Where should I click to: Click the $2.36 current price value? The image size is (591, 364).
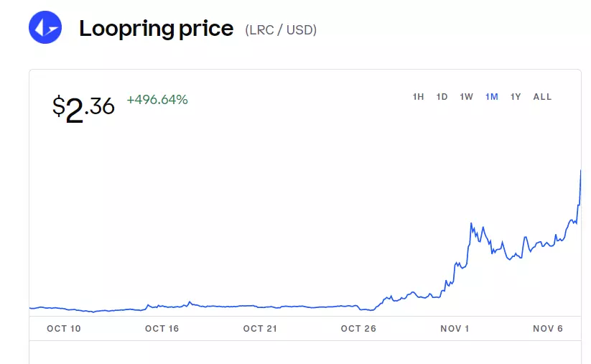[x=83, y=108]
